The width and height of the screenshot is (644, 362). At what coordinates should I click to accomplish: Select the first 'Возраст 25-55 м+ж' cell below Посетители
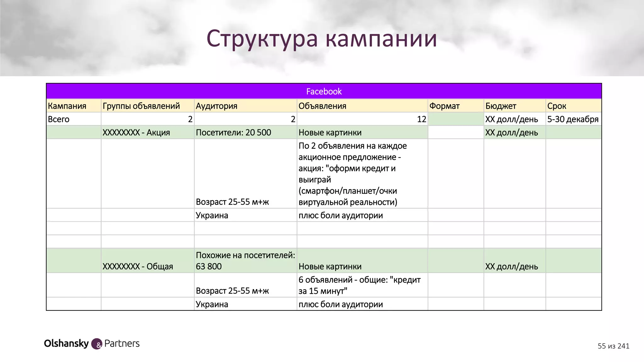pos(246,173)
